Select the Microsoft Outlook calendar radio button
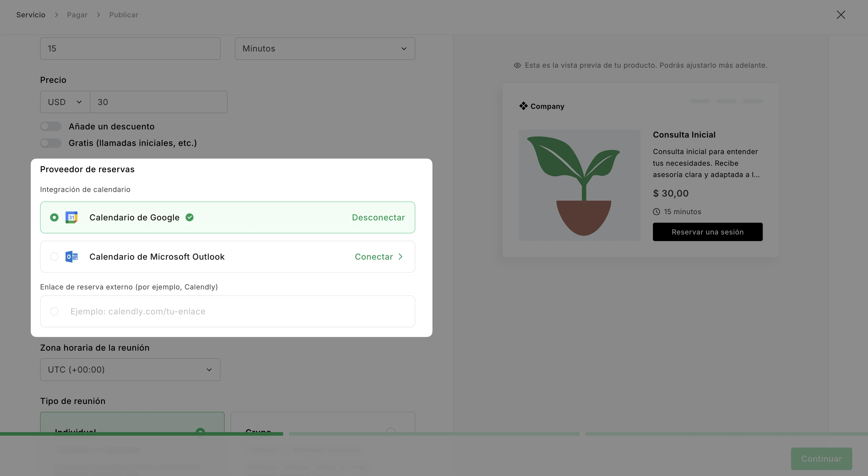Viewport: 868px width, 476px height. coord(54,257)
